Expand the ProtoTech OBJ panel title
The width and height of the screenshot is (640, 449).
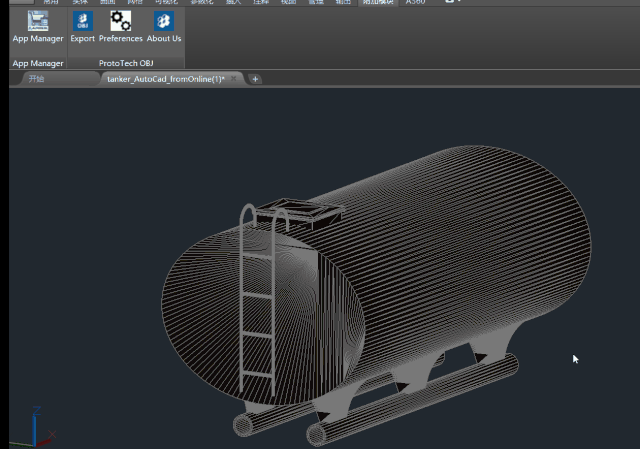(x=126, y=63)
